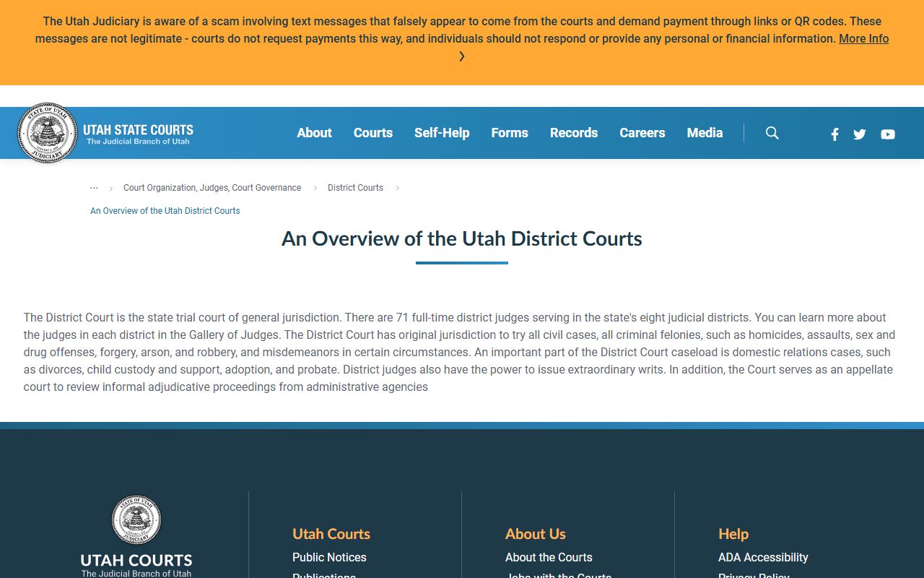Expand the banner chevron arrow below scam notice
924x578 pixels.
[462, 56]
